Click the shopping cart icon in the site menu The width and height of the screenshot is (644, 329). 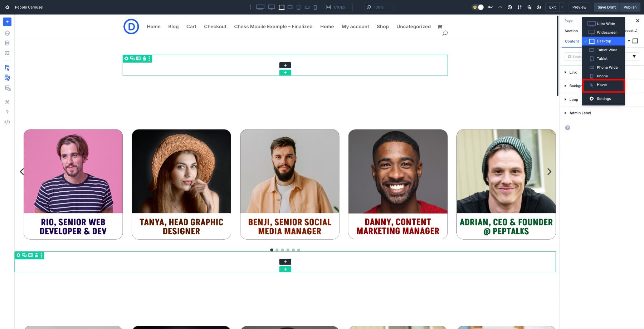tap(440, 27)
